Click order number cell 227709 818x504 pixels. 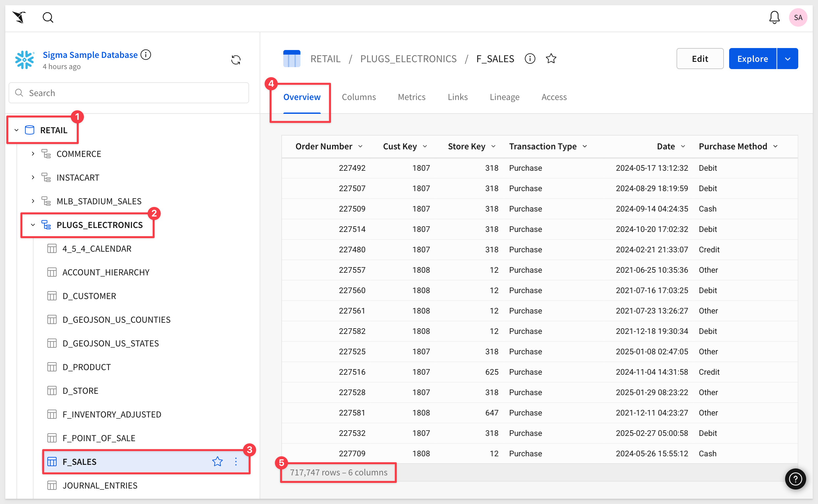coord(352,453)
